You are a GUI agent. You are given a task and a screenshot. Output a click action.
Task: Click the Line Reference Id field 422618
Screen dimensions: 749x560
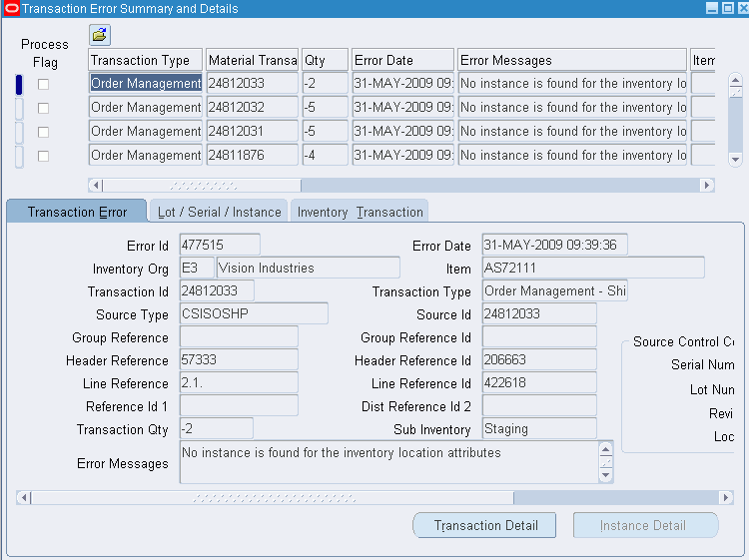tap(539, 382)
